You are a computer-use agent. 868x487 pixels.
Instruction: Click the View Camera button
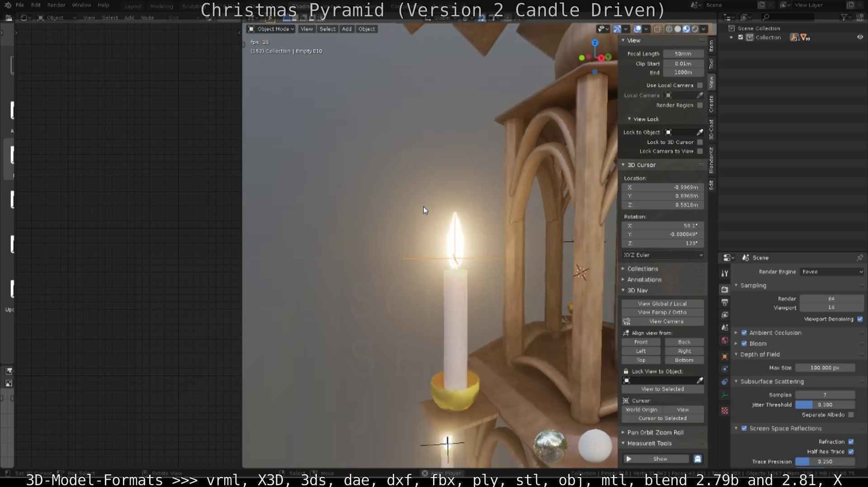click(666, 322)
